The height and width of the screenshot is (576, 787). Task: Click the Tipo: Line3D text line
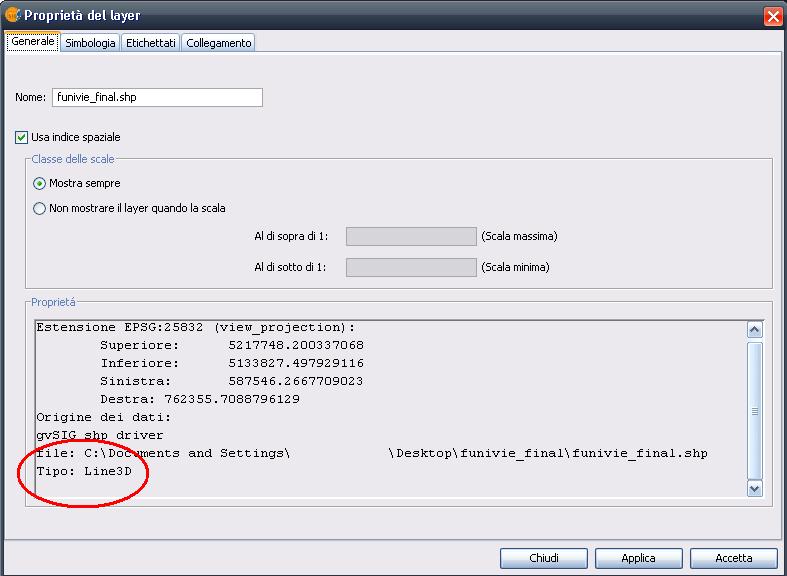pos(84,471)
